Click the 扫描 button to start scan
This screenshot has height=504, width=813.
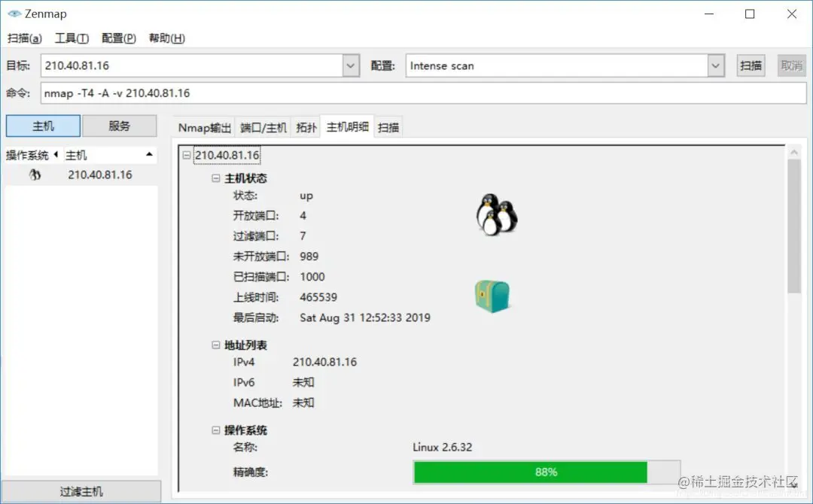click(751, 65)
